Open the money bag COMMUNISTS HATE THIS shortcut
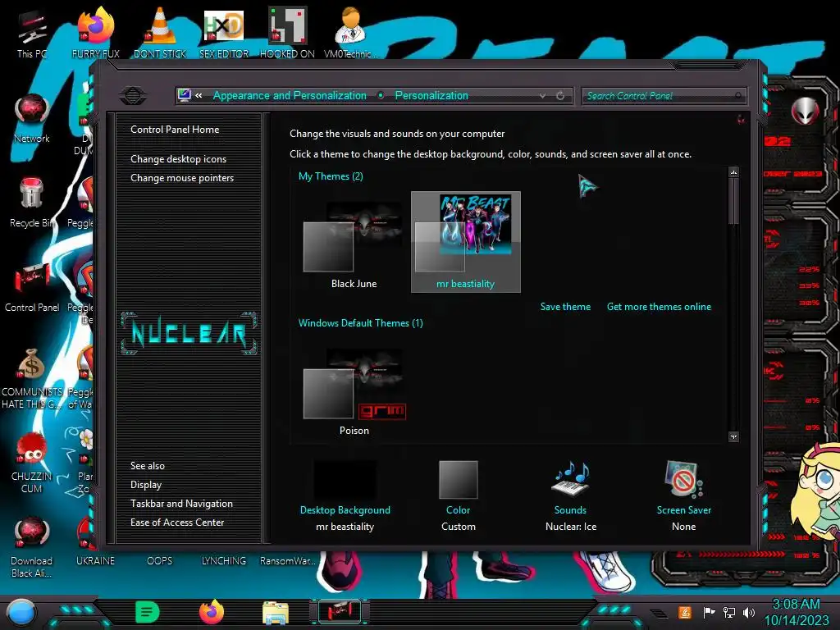The width and height of the screenshot is (840, 630). tap(32, 378)
